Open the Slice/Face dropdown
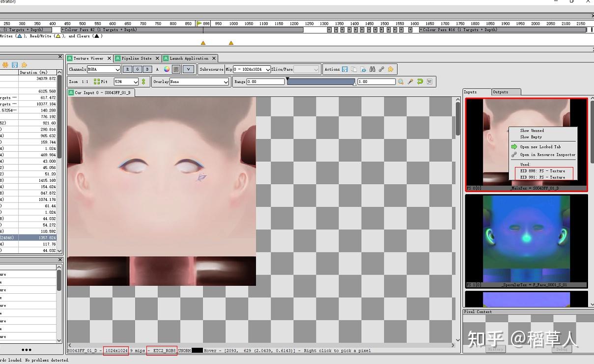This screenshot has height=364, width=594. [307, 69]
